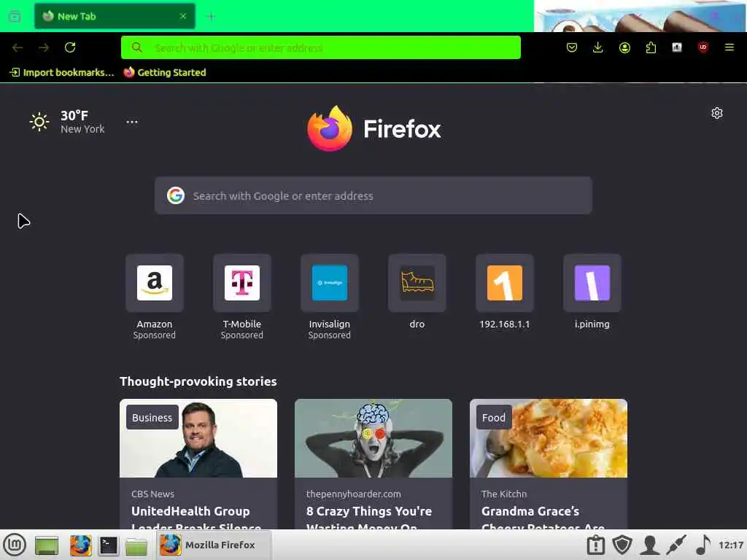Open the Save to Pocket icon
This screenshot has height=560, width=747.
(572, 47)
